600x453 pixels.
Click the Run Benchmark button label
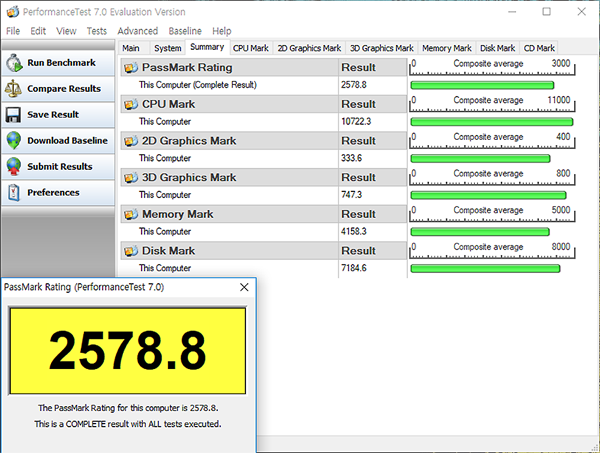61,63
